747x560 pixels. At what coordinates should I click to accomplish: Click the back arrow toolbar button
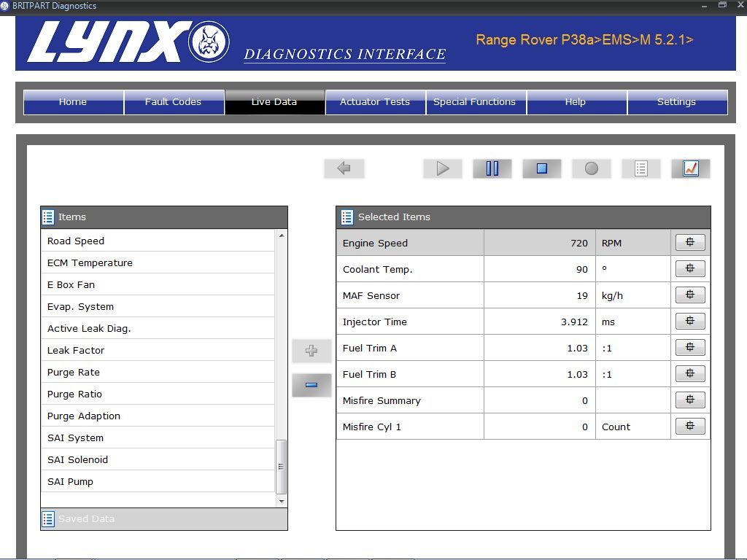(x=344, y=168)
